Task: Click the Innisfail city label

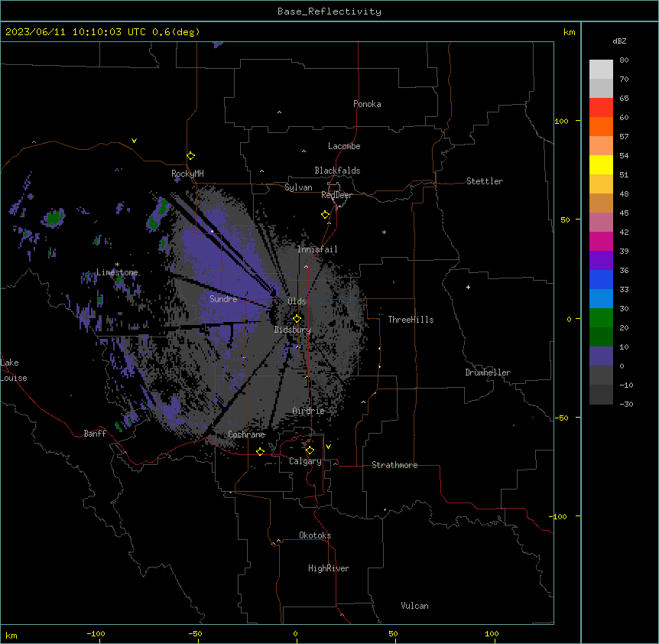Action: 317,249
